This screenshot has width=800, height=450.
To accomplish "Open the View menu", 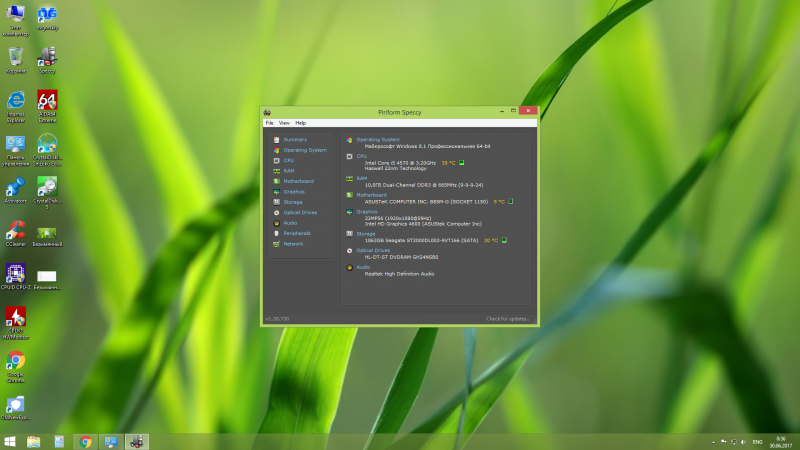I will click(284, 122).
